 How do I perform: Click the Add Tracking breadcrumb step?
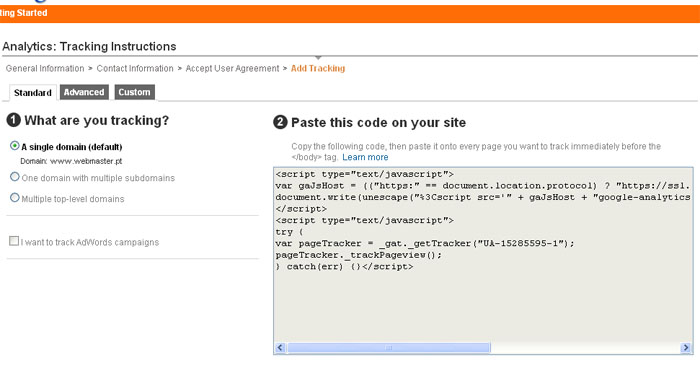pos(318,68)
